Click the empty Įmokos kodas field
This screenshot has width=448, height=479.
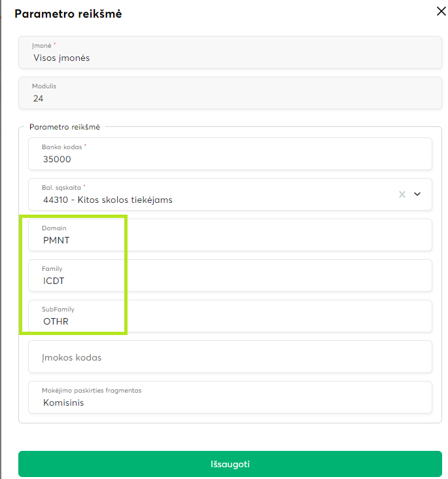tap(229, 357)
